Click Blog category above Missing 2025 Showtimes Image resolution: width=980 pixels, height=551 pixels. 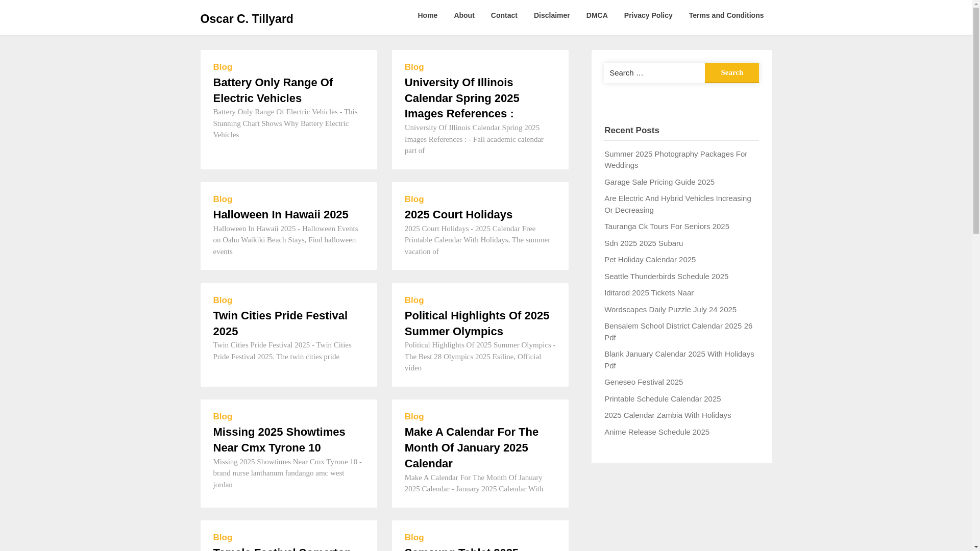click(223, 417)
